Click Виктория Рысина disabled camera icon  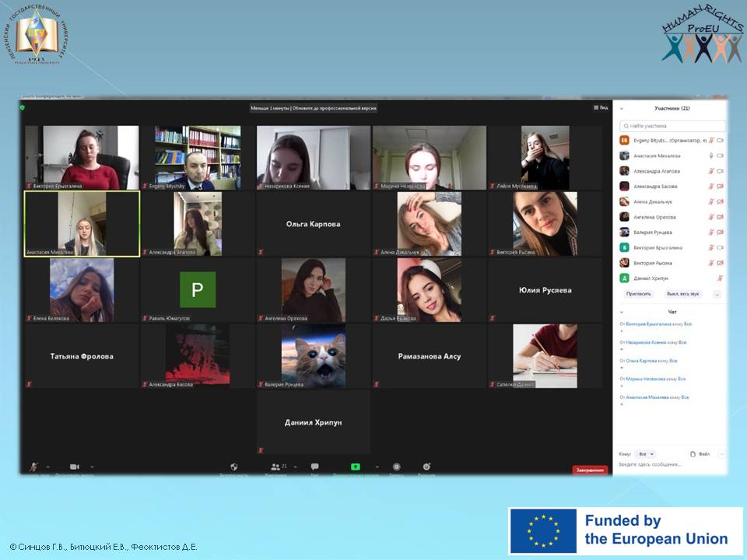pos(721,262)
